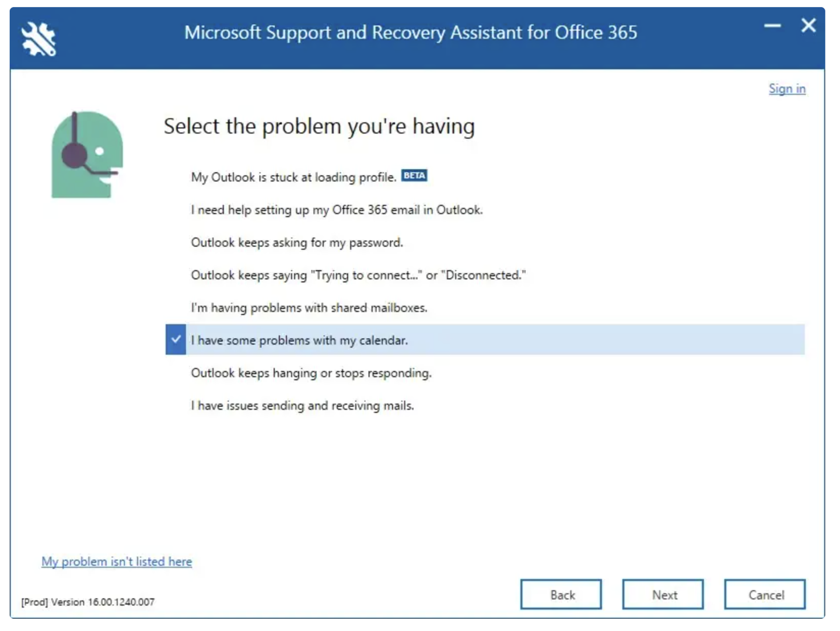
Task: Select 'My Outlook is stuck at loading profile'
Action: pyautogui.click(x=293, y=177)
